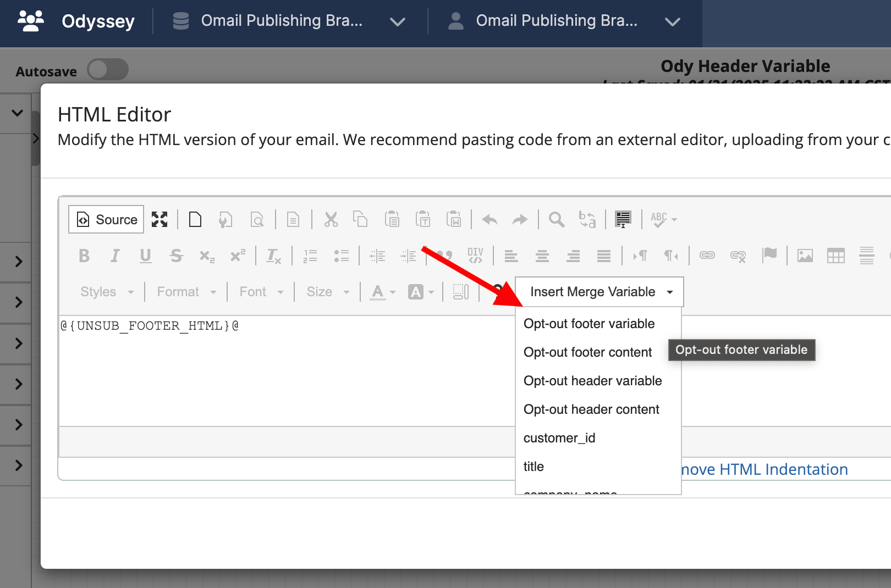This screenshot has width=891, height=588.
Task: Toggle the Autosave switch
Action: click(108, 70)
